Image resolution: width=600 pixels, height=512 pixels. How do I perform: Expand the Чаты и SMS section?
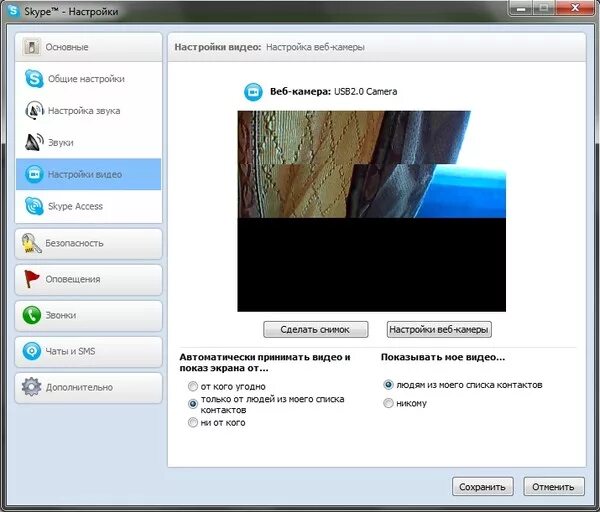pyautogui.click(x=88, y=351)
